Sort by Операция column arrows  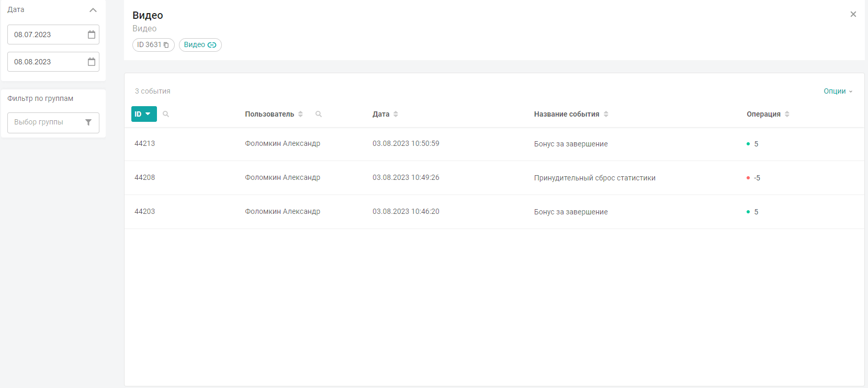point(787,114)
